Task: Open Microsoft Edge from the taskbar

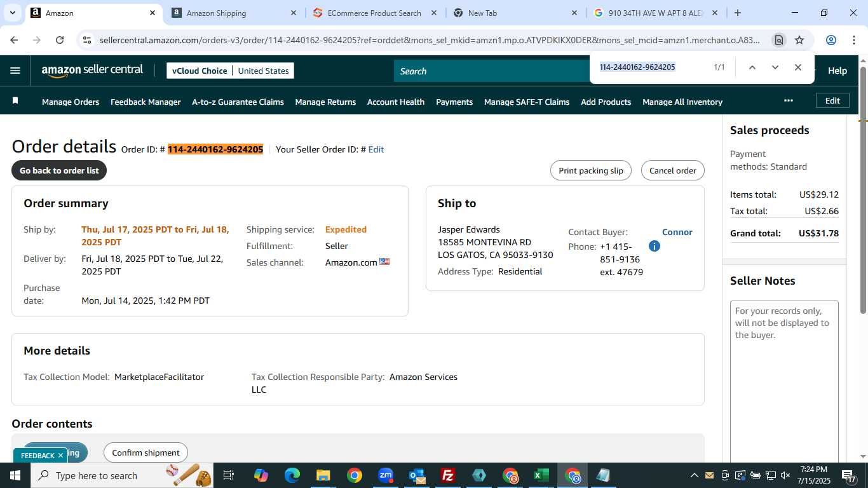Action: coord(292,475)
